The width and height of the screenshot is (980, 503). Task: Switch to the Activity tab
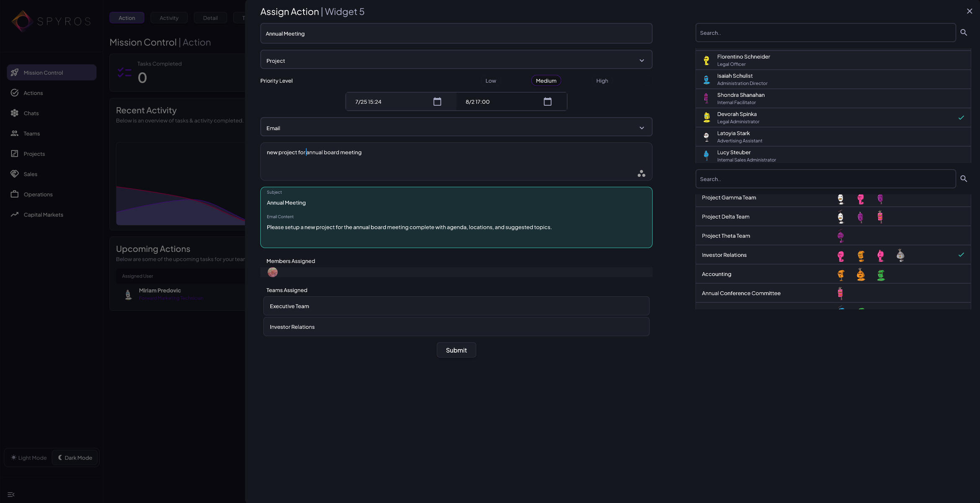(x=169, y=18)
